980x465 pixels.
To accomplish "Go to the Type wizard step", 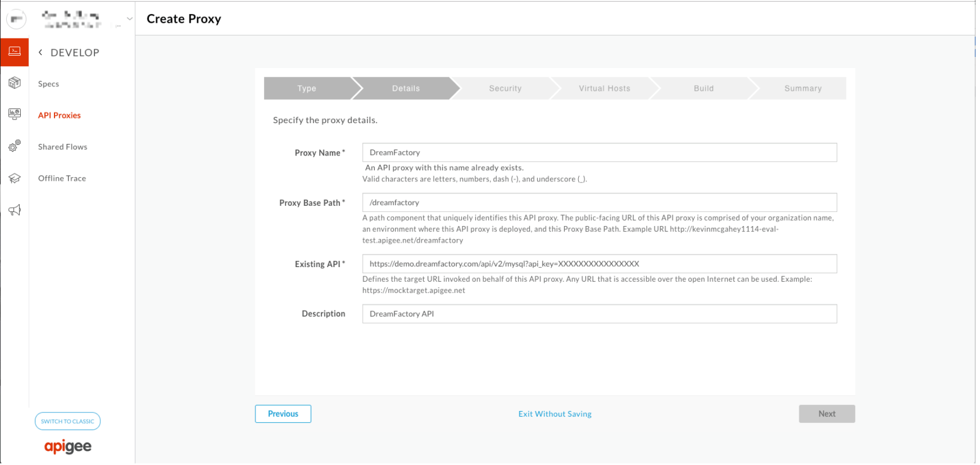I will click(307, 88).
